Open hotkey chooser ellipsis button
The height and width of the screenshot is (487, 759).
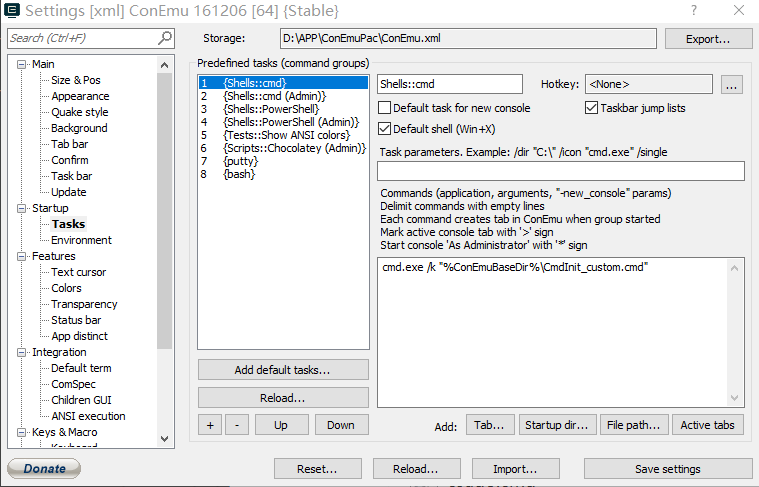pyautogui.click(x=731, y=84)
